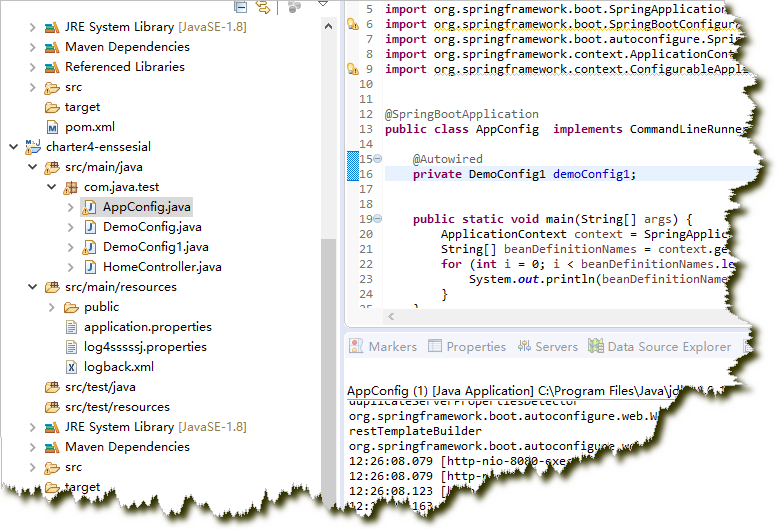Select DemoConfig1.java in the tree
778x529 pixels.
click(156, 247)
